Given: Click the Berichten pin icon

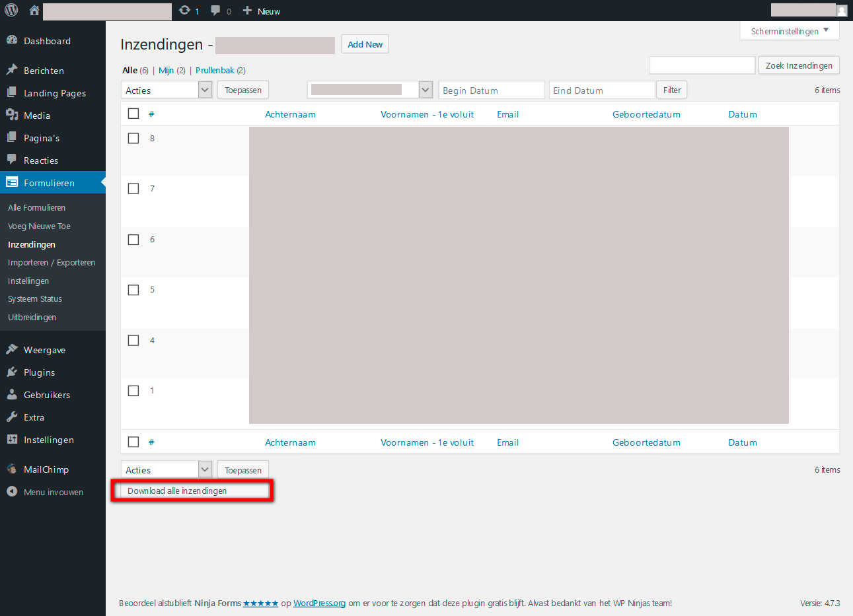Looking at the screenshot, I should 12,70.
